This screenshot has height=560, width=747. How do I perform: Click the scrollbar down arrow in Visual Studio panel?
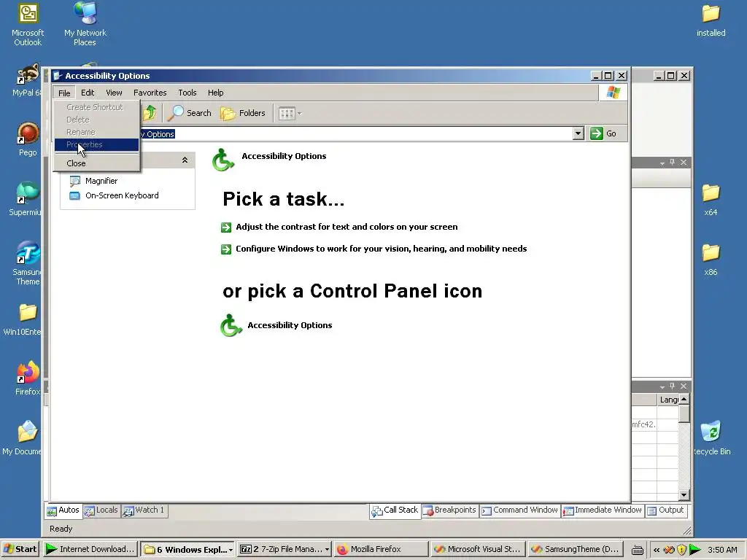(x=684, y=495)
